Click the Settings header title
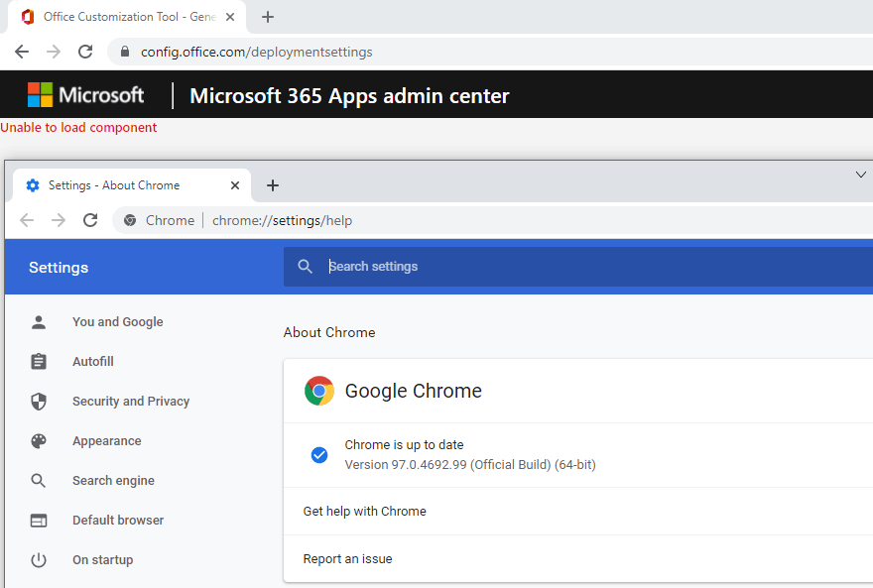Viewport: 873px width, 588px height. click(x=59, y=268)
